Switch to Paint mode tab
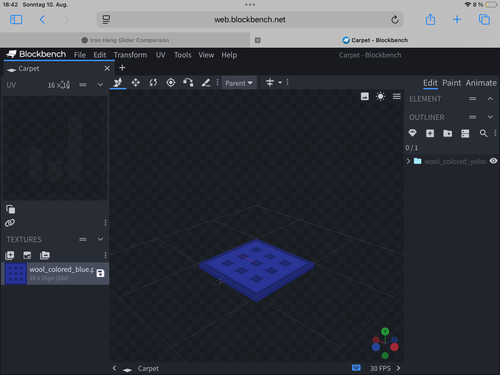Image resolution: width=500 pixels, height=375 pixels. click(x=452, y=83)
